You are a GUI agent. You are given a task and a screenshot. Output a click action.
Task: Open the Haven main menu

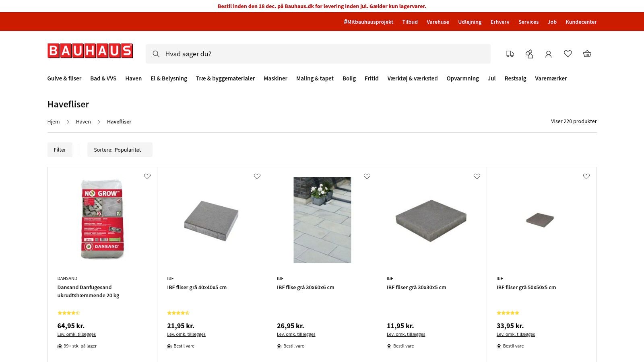pyautogui.click(x=134, y=78)
